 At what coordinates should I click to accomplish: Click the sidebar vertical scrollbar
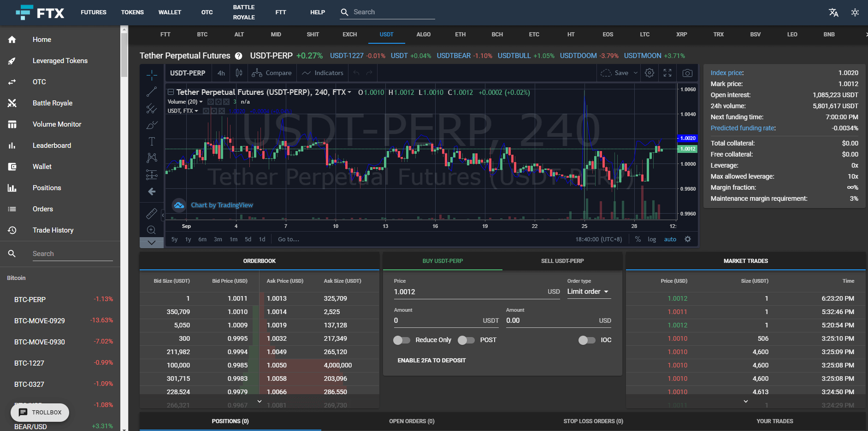coord(124,55)
